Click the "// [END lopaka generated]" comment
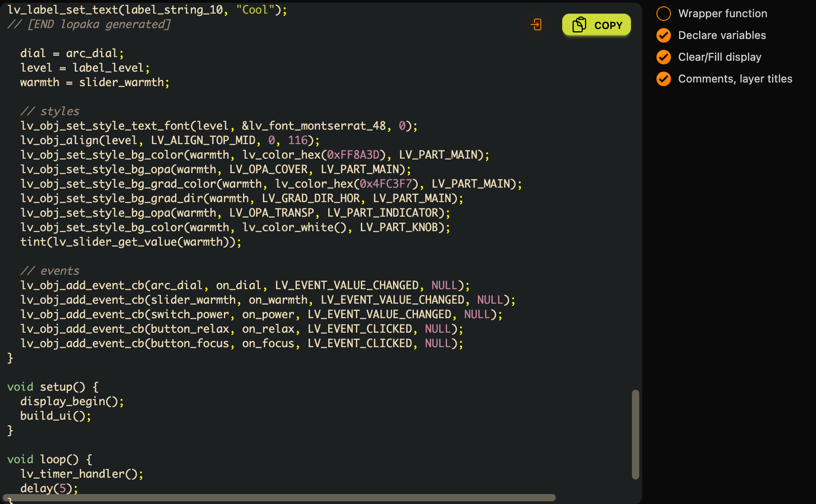The height and width of the screenshot is (504, 816). tap(89, 24)
